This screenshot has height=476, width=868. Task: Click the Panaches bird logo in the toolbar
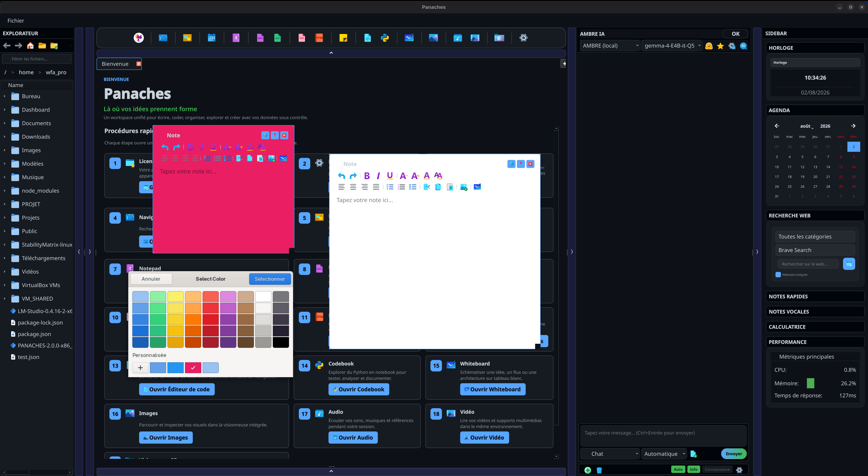(x=139, y=38)
